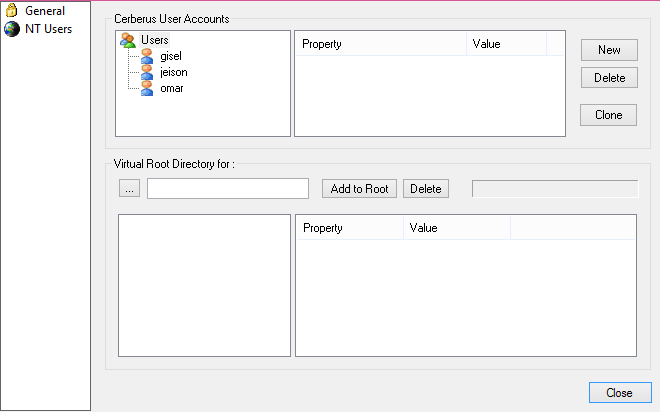Click the Users group icon
This screenshot has height=412, width=660.
click(128, 40)
